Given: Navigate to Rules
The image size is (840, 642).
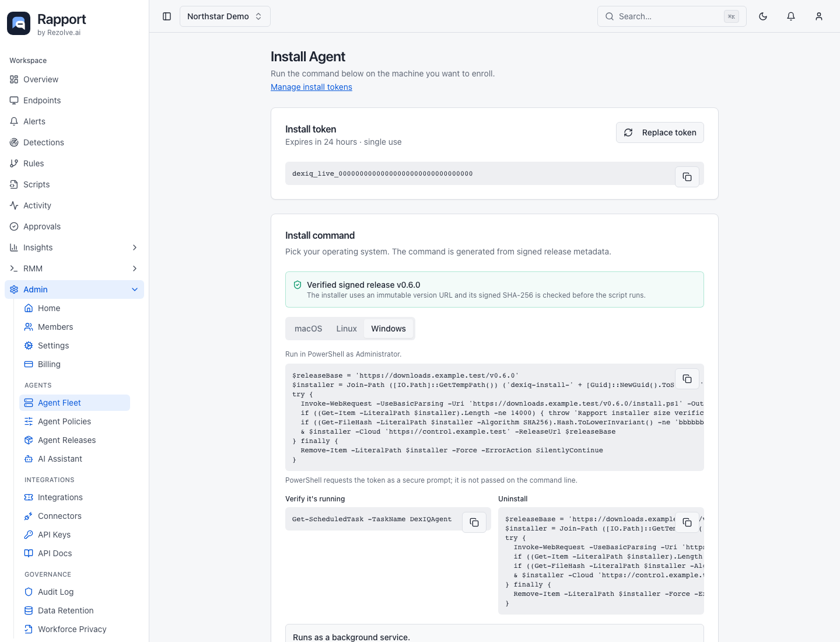Looking at the screenshot, I should pos(74,163).
